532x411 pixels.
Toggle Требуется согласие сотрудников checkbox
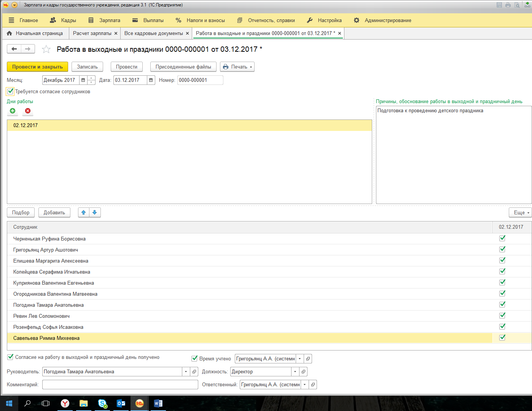click(x=10, y=91)
